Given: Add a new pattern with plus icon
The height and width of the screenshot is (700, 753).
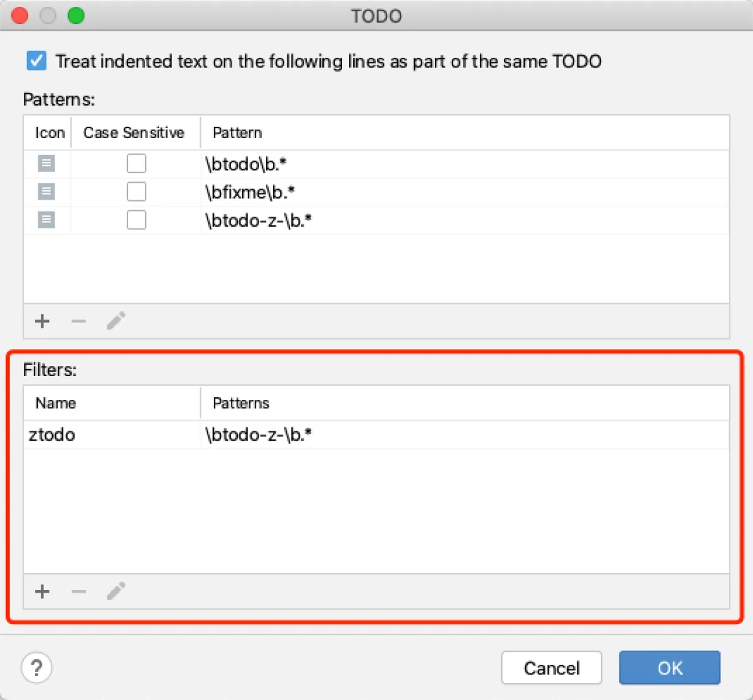Looking at the screenshot, I should coord(42,321).
